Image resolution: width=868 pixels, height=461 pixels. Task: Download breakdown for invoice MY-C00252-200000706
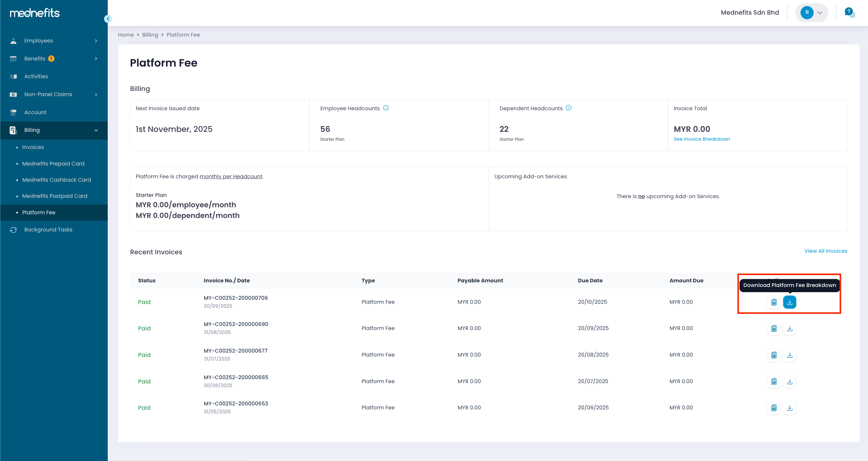click(x=789, y=302)
